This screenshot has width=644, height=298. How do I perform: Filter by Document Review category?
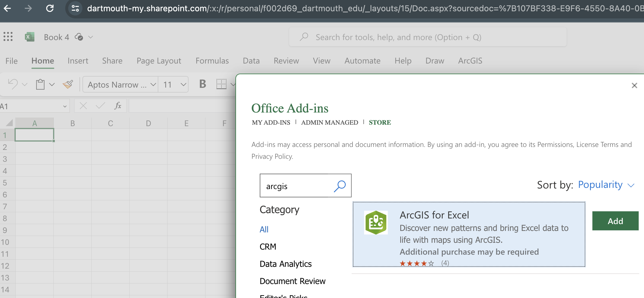pos(293,281)
